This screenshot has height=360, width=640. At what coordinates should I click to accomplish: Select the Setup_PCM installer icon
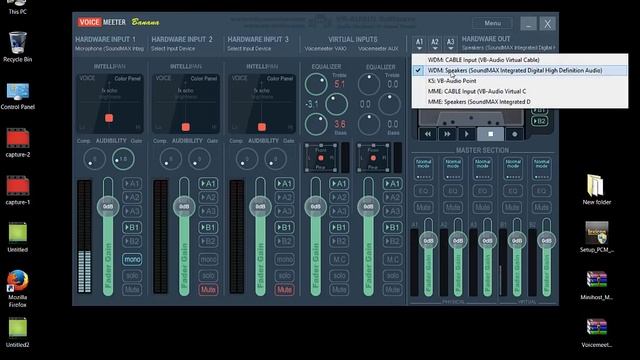pos(596,237)
